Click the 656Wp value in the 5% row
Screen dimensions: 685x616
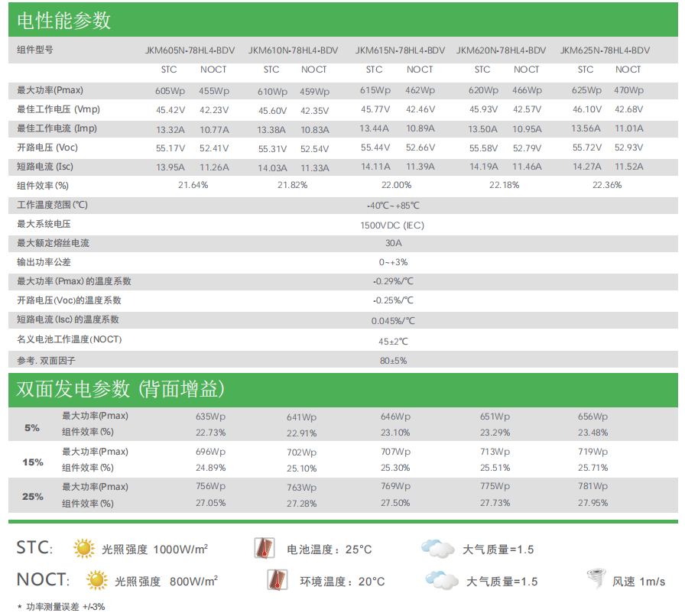[x=592, y=417]
